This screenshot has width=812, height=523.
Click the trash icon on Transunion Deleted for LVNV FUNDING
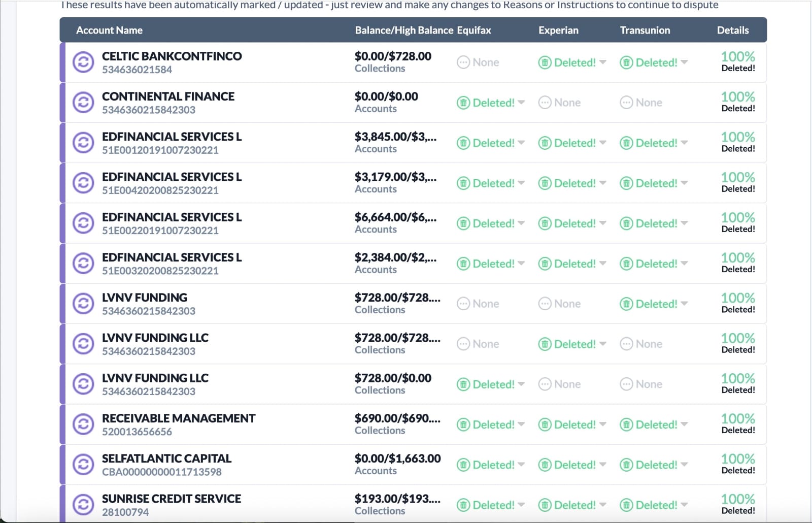[x=627, y=303]
